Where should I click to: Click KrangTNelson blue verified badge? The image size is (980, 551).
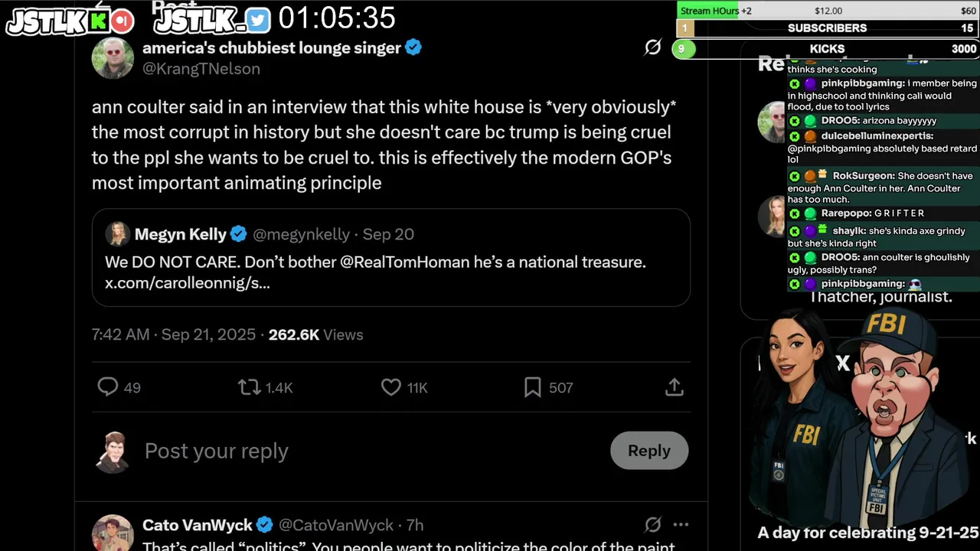click(x=413, y=47)
